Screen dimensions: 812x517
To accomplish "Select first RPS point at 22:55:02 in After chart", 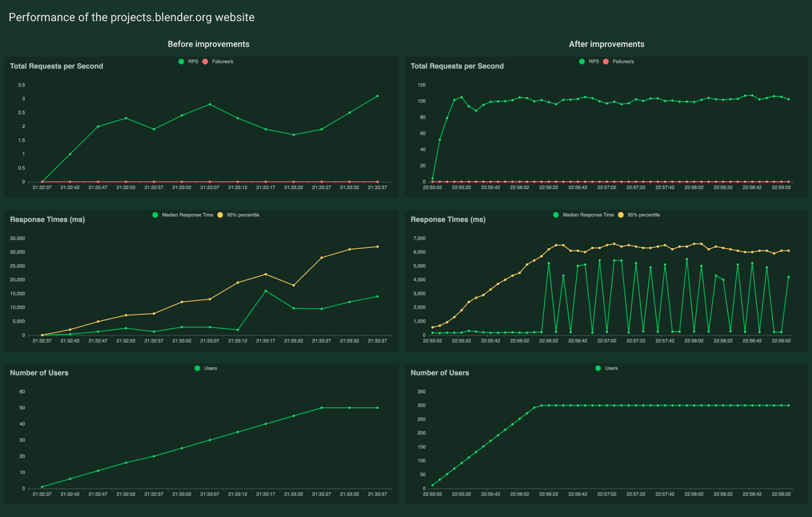I will coord(432,178).
